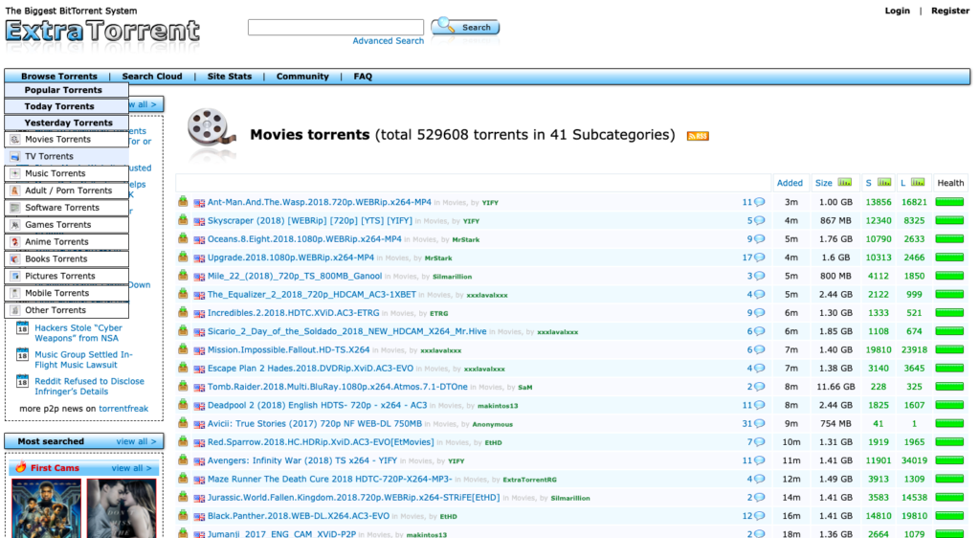The height and width of the screenshot is (538, 980).
Task: Open the Black Panther First Cams thumbnail
Action: point(44,507)
